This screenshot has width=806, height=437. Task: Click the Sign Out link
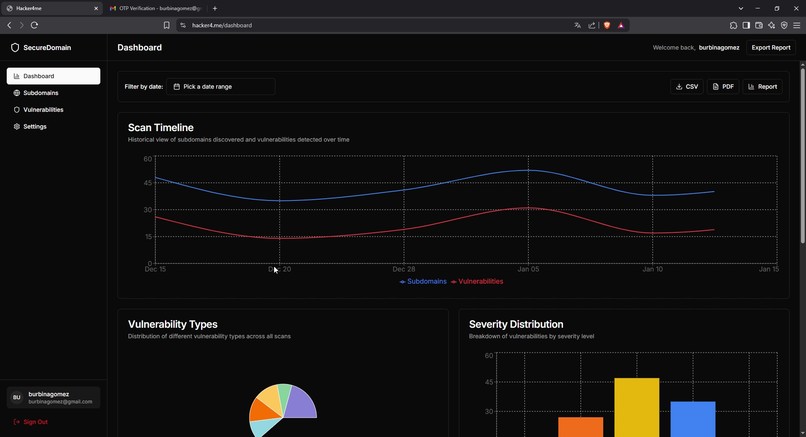[x=30, y=422]
